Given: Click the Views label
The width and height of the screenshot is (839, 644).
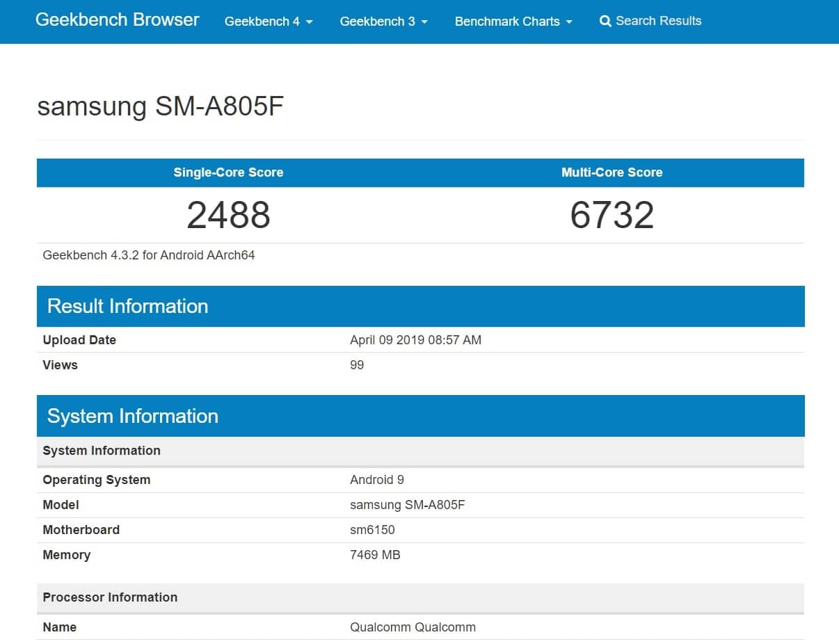Looking at the screenshot, I should 60,365.
